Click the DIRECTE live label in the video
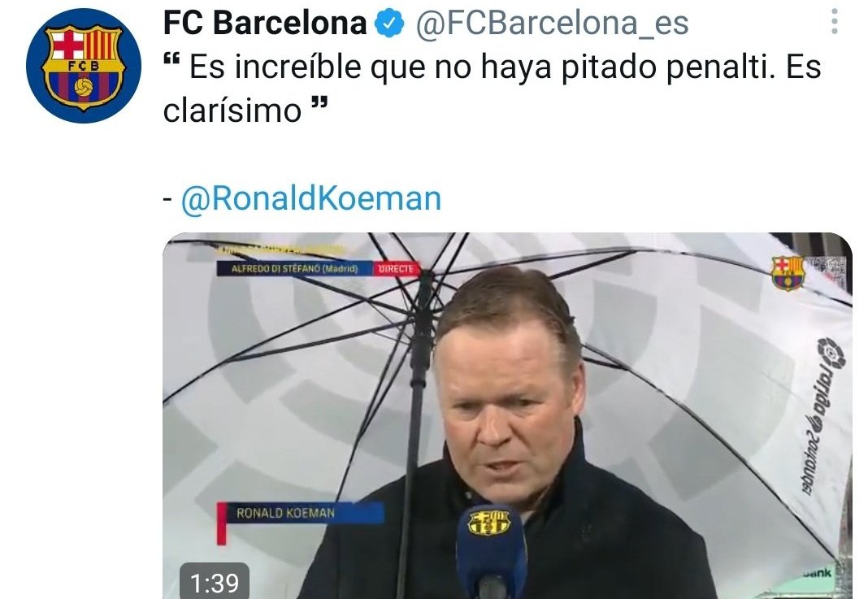Image resolution: width=868 pixels, height=599 pixels. coord(395,268)
